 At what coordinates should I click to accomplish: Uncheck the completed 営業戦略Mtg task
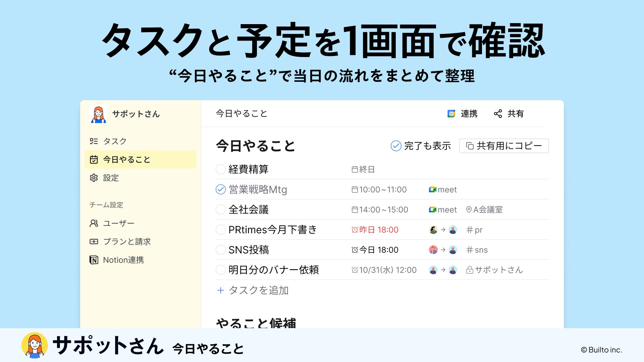point(220,189)
